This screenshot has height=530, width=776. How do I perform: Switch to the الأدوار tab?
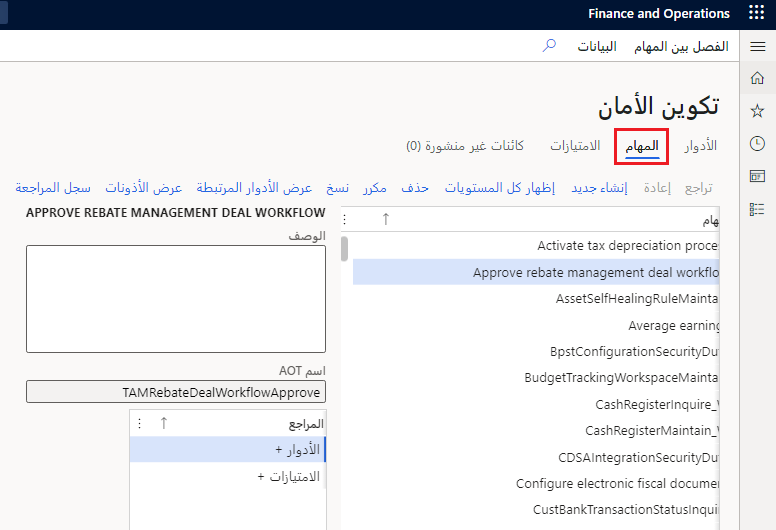tap(701, 146)
